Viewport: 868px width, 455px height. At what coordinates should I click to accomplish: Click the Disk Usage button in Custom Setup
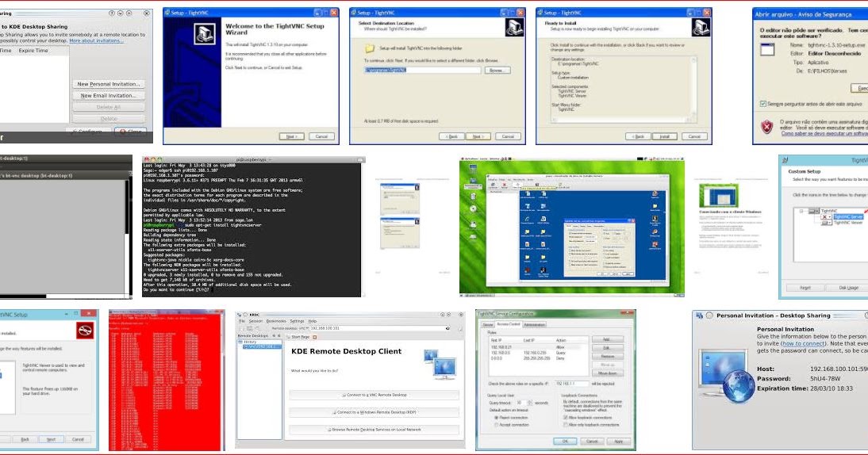point(848,288)
